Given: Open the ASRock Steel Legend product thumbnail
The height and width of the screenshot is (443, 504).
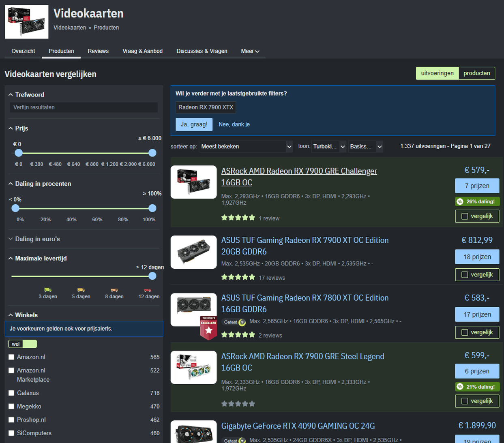Looking at the screenshot, I should tap(194, 367).
